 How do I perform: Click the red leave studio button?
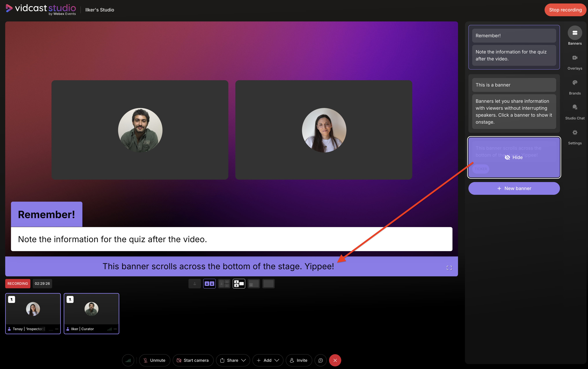[335, 360]
